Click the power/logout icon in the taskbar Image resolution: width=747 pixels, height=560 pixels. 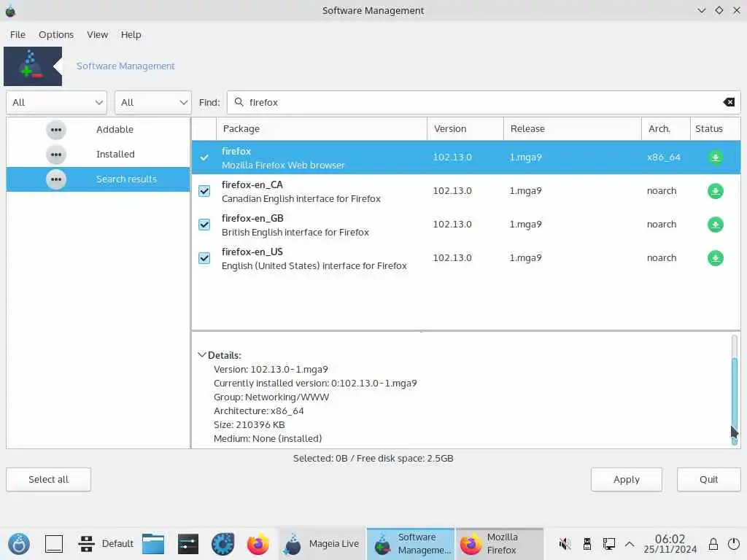(734, 544)
